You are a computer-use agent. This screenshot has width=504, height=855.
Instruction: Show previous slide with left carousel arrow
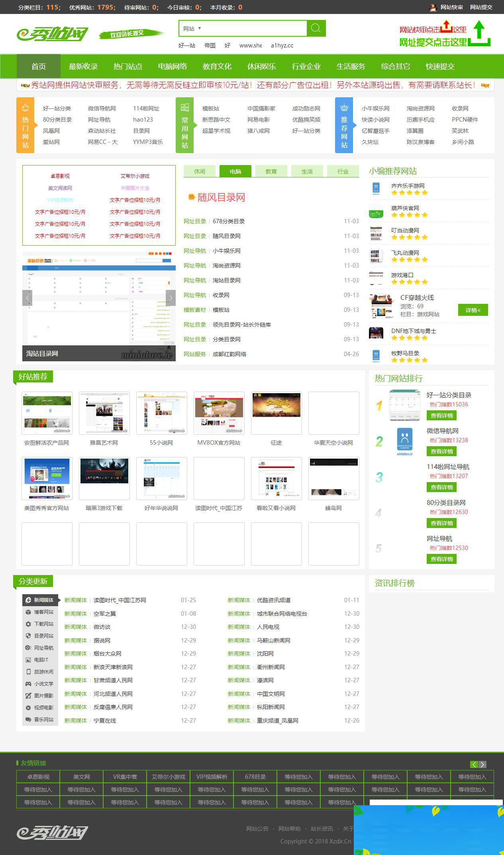(x=27, y=298)
